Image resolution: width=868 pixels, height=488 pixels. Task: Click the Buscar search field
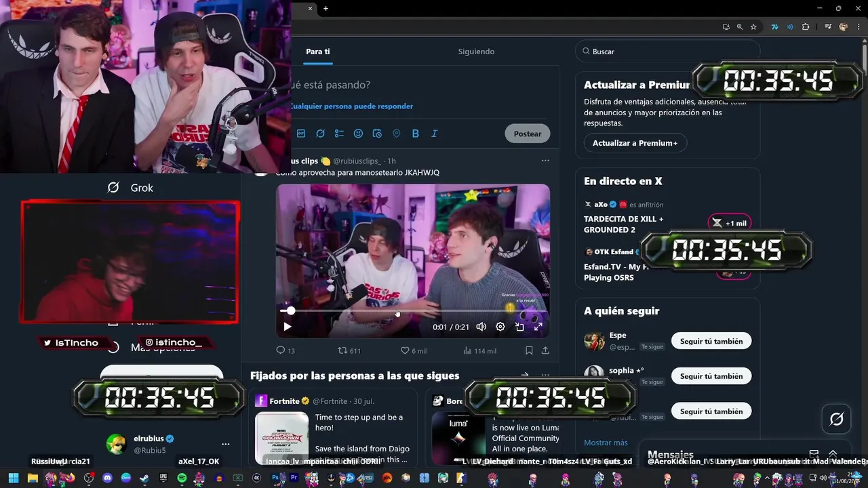coord(668,52)
